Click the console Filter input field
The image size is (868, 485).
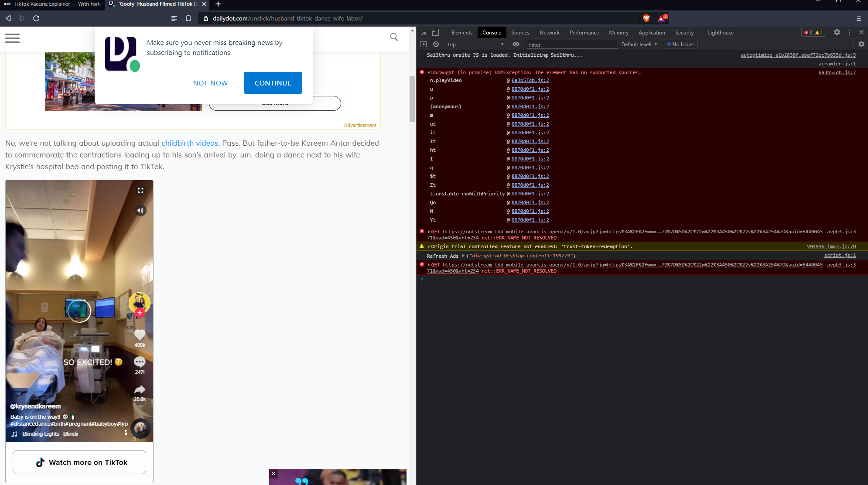coord(572,44)
